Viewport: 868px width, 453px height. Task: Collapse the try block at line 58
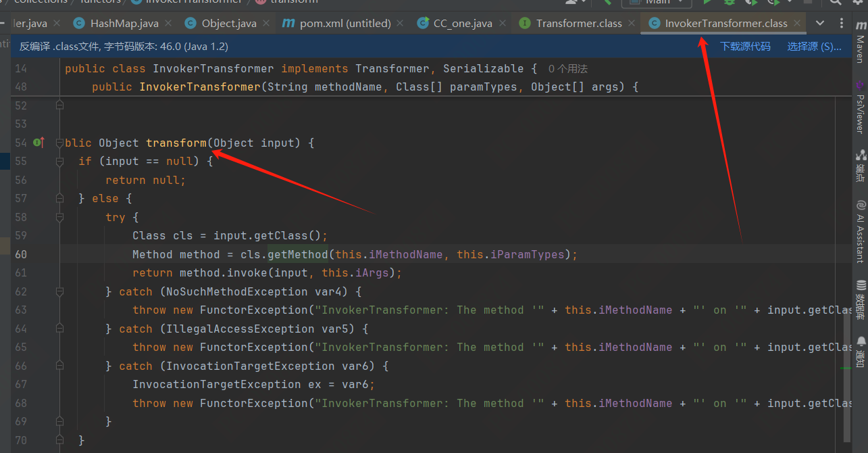coord(59,217)
